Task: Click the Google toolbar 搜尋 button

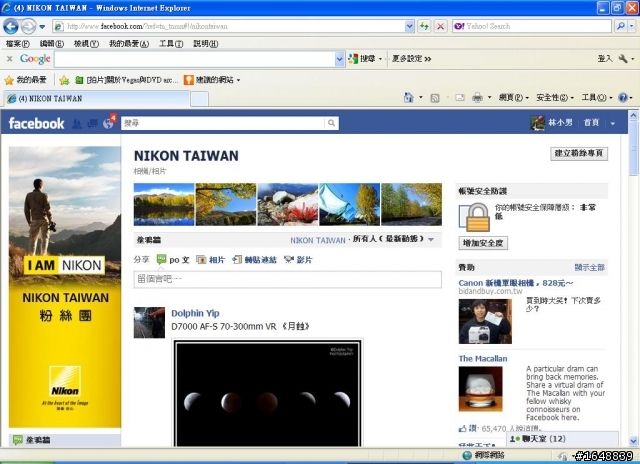Action: tap(362, 59)
